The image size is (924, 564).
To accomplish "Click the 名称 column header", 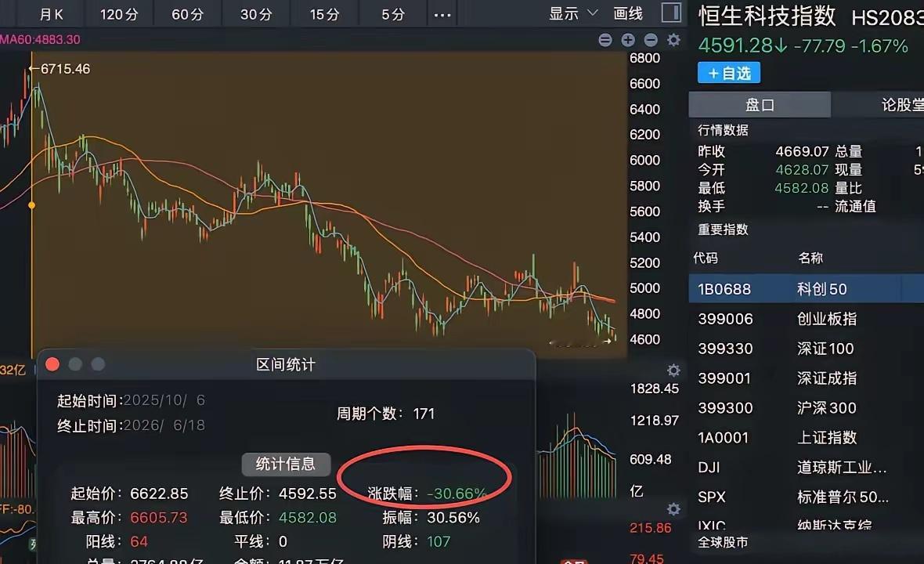I will click(810, 258).
